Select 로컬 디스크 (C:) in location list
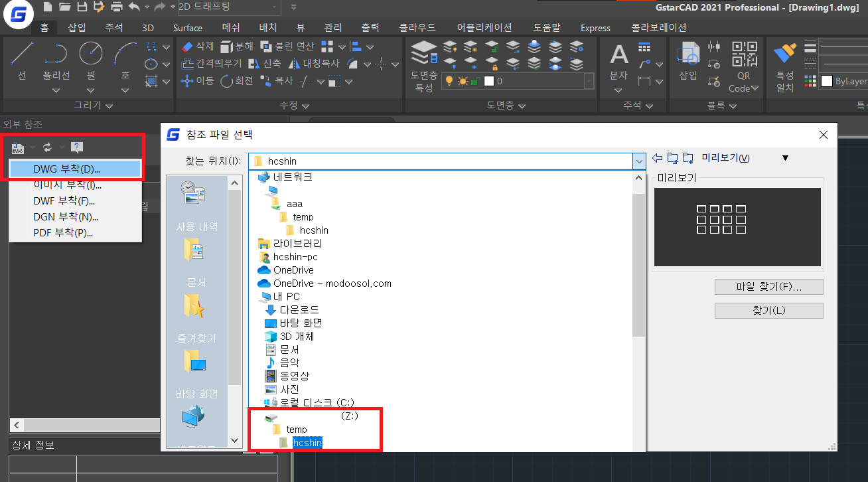Viewport: 868px width, 482px height. (309, 402)
